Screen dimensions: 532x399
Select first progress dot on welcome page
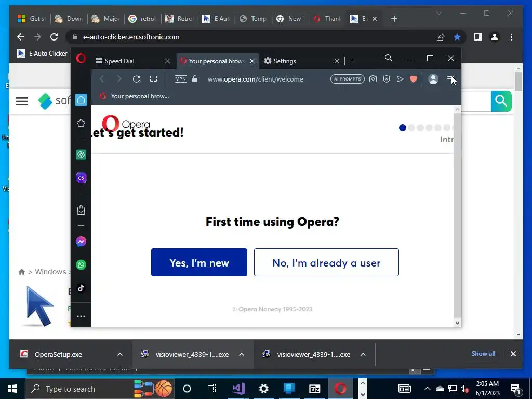point(403,128)
